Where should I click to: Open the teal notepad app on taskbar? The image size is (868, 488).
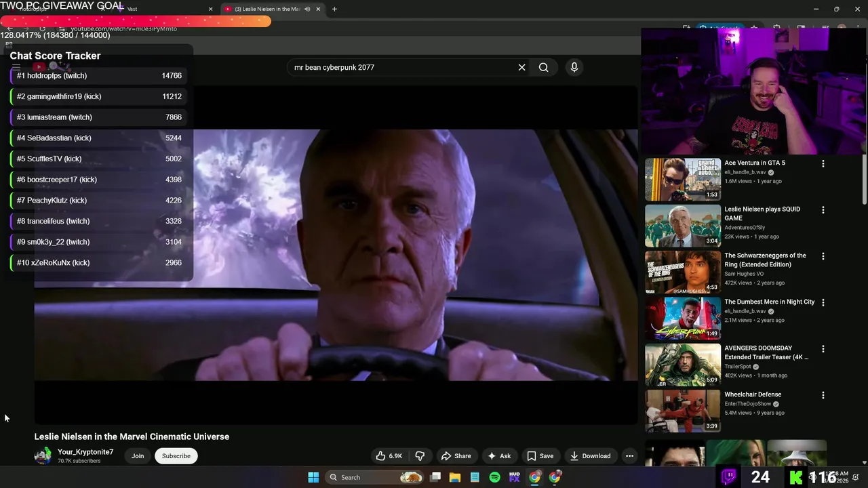[475, 477]
